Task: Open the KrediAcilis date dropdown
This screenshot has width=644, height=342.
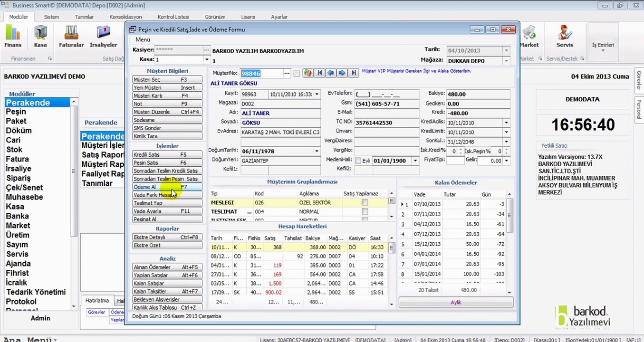Action: (x=506, y=123)
